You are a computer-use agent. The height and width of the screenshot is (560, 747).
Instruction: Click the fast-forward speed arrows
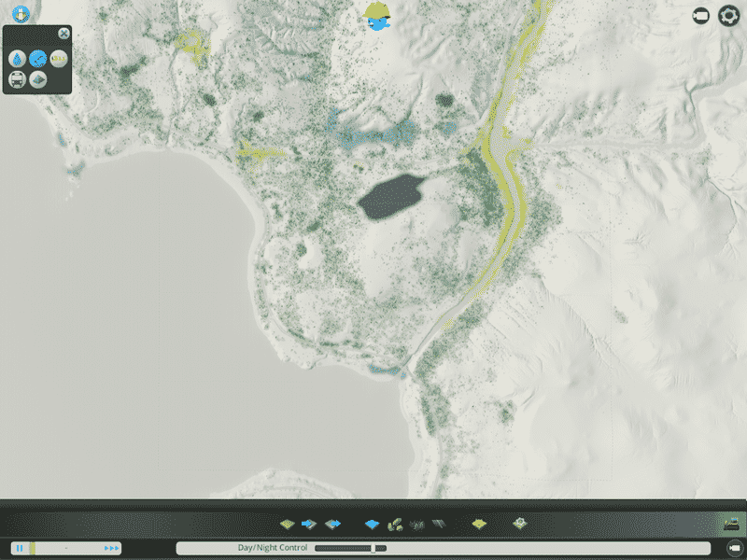pos(112,548)
